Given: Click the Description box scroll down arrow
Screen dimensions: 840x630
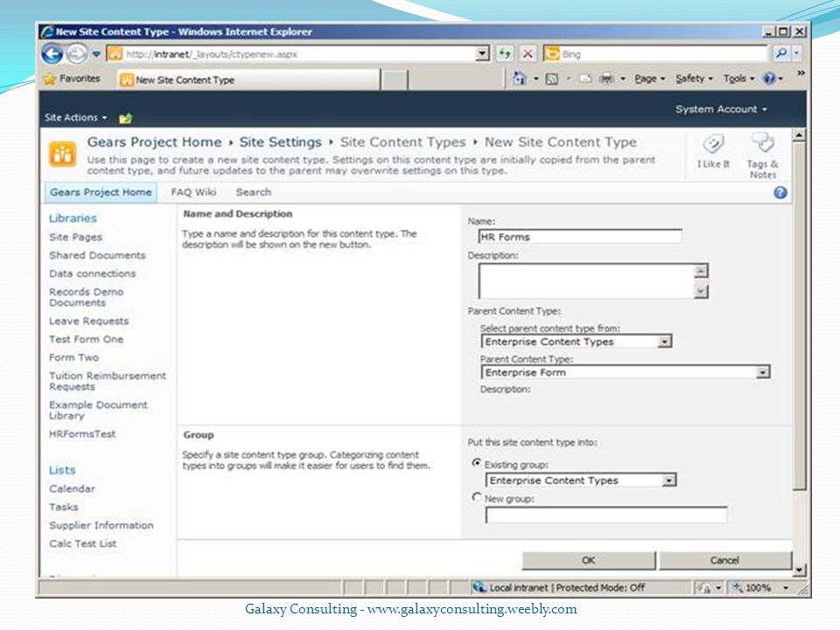Looking at the screenshot, I should click(x=701, y=291).
